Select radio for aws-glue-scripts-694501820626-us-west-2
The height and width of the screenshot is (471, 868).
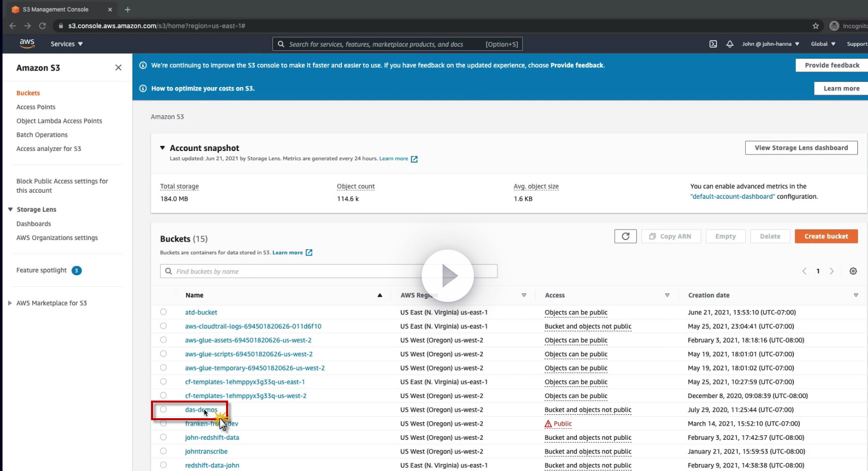[x=163, y=354]
